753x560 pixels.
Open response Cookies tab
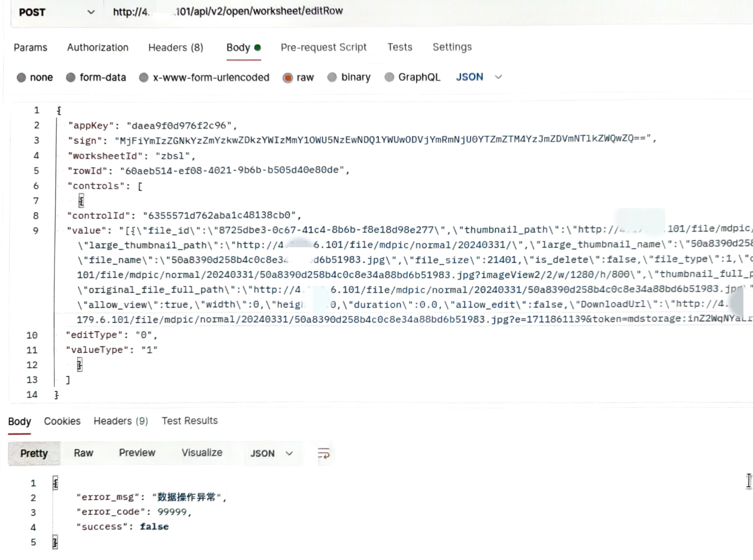(62, 421)
